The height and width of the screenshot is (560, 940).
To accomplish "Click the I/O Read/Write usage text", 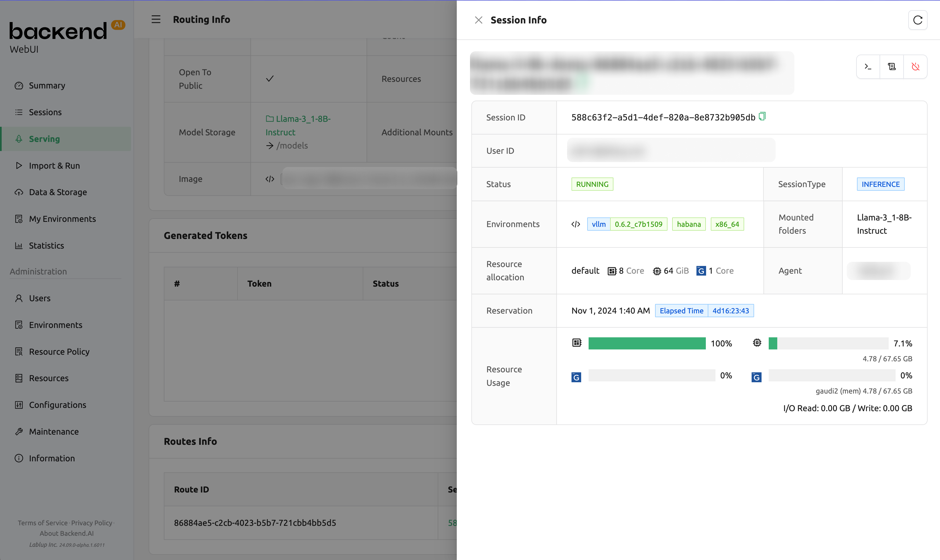I will pos(848,408).
